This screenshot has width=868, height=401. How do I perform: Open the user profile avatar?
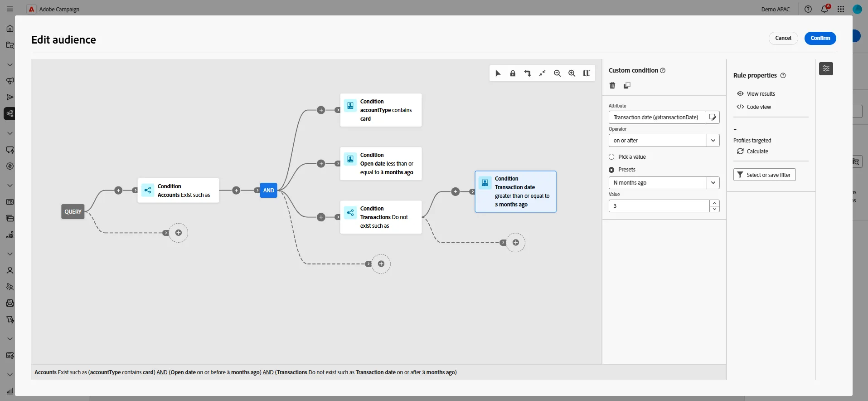tap(857, 9)
